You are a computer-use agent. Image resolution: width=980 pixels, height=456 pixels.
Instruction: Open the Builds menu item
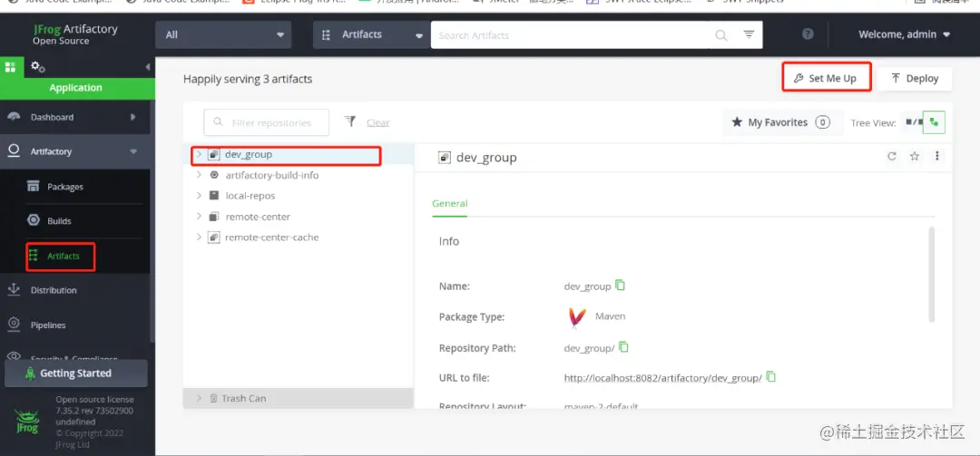pyautogui.click(x=59, y=221)
